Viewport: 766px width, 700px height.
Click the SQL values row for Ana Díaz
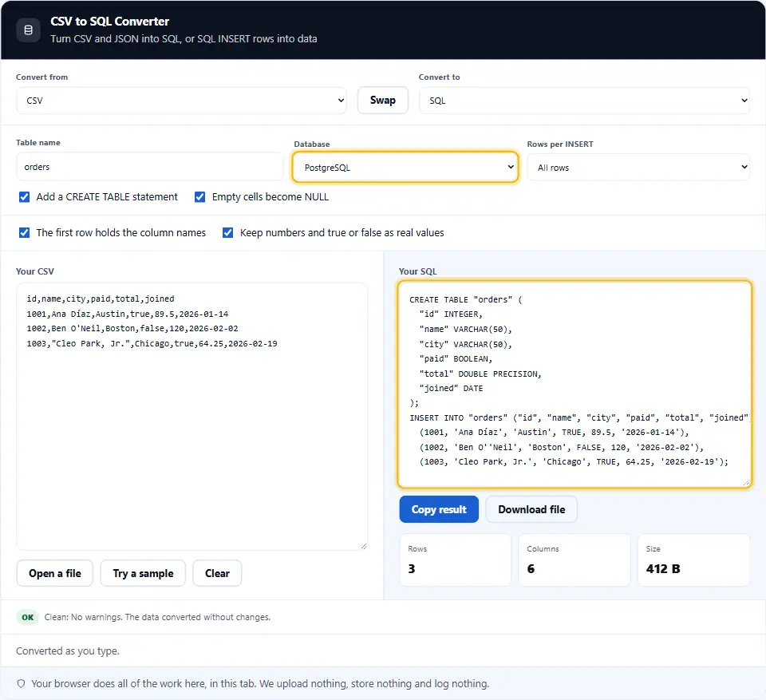(554, 432)
